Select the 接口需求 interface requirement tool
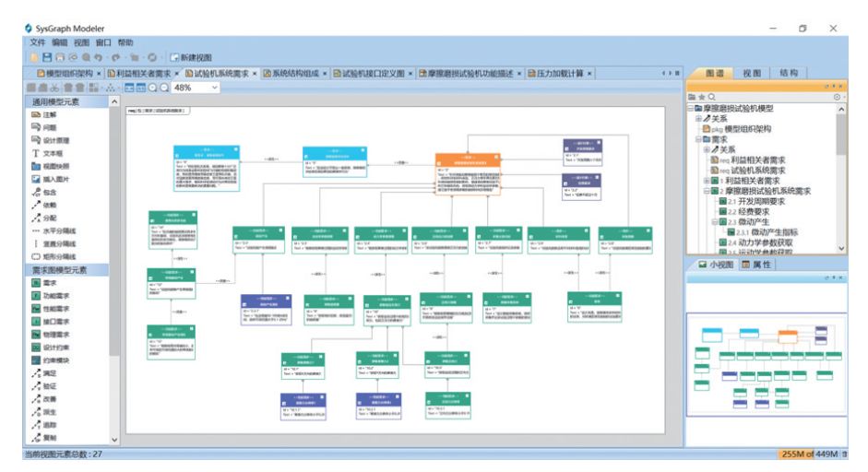Viewport: 868px width, 472px height. click(x=51, y=322)
